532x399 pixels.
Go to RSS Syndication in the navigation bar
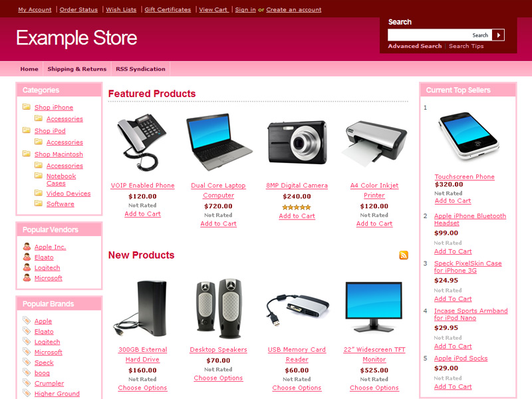pyautogui.click(x=140, y=69)
